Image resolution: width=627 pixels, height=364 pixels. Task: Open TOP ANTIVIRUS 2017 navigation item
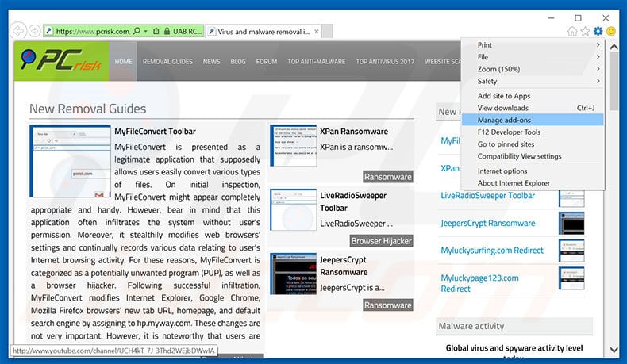click(x=385, y=62)
